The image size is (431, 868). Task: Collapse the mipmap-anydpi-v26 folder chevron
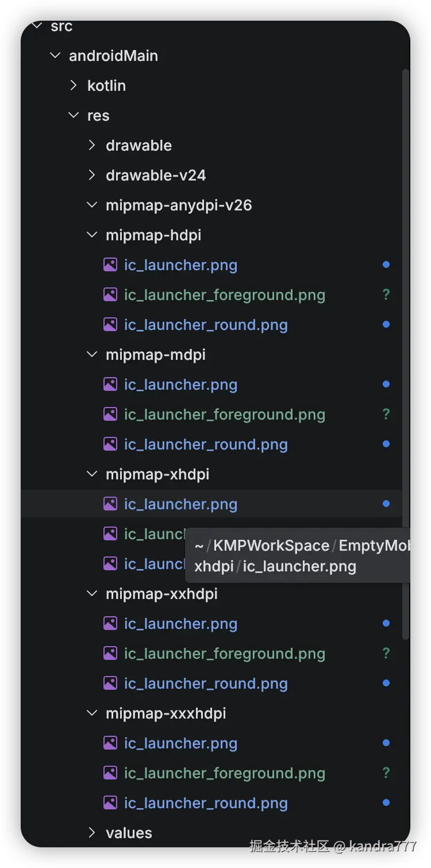92,205
